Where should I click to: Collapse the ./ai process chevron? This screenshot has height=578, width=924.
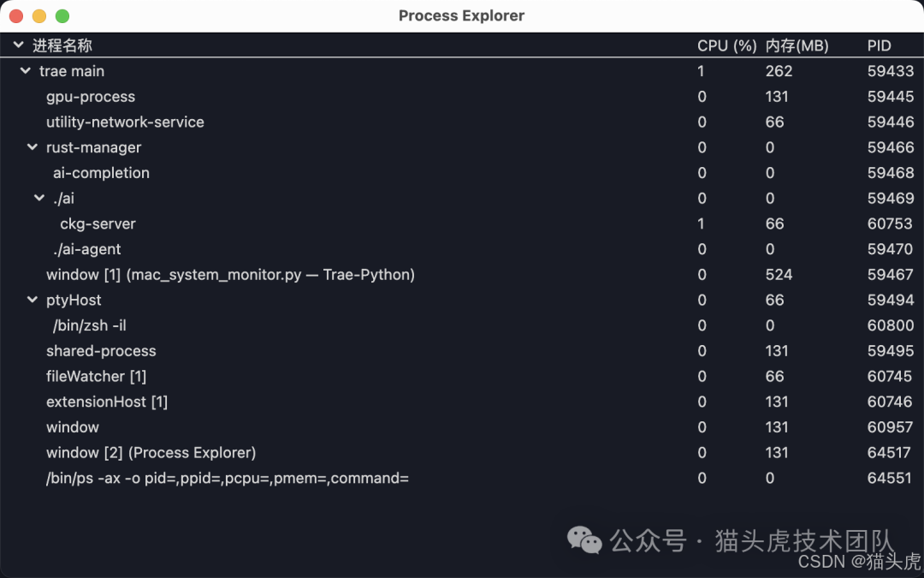(x=38, y=199)
